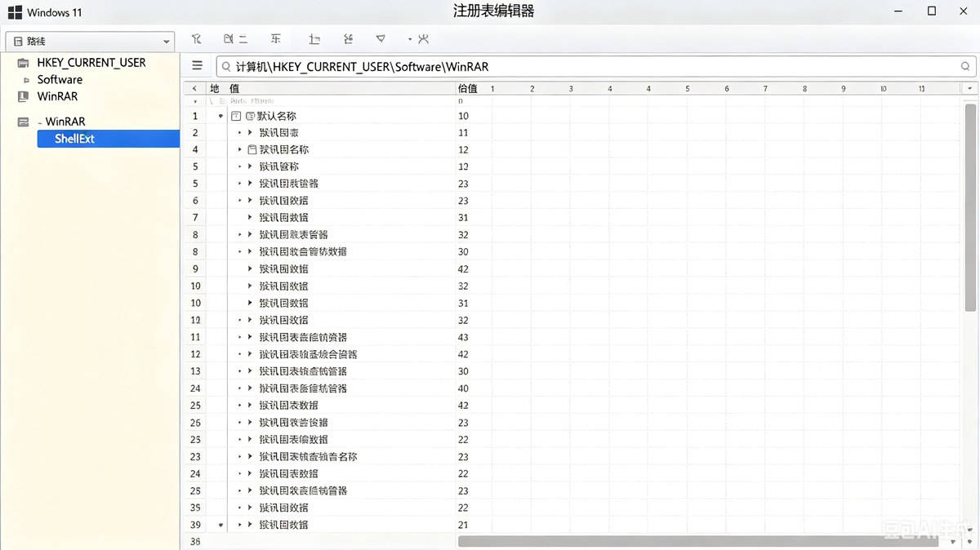The height and width of the screenshot is (550, 980).
Task: Click the last toolbar icon with small dot
Action: click(x=419, y=39)
